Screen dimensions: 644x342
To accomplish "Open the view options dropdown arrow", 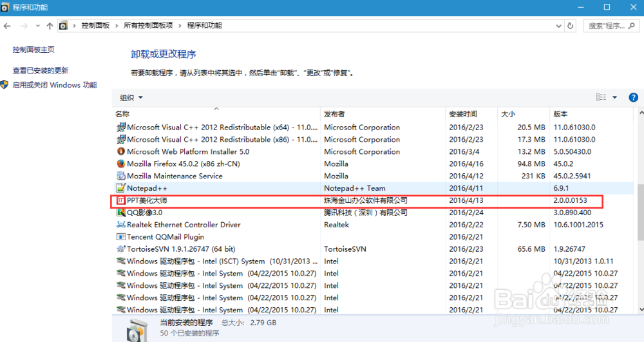I will tap(615, 97).
